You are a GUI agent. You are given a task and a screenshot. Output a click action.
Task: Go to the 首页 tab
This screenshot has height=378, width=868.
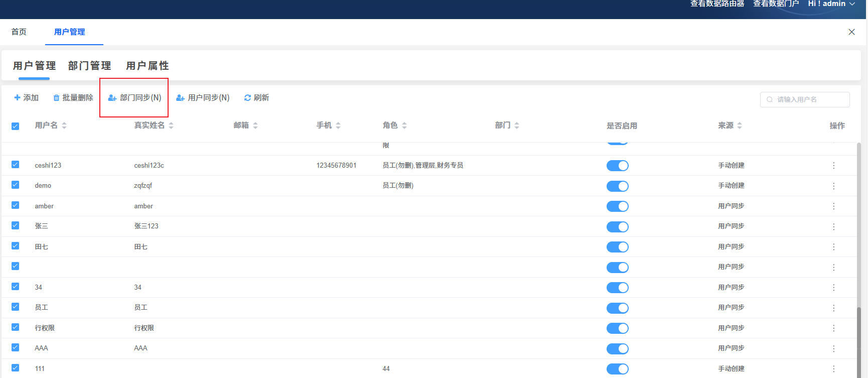pyautogui.click(x=19, y=32)
